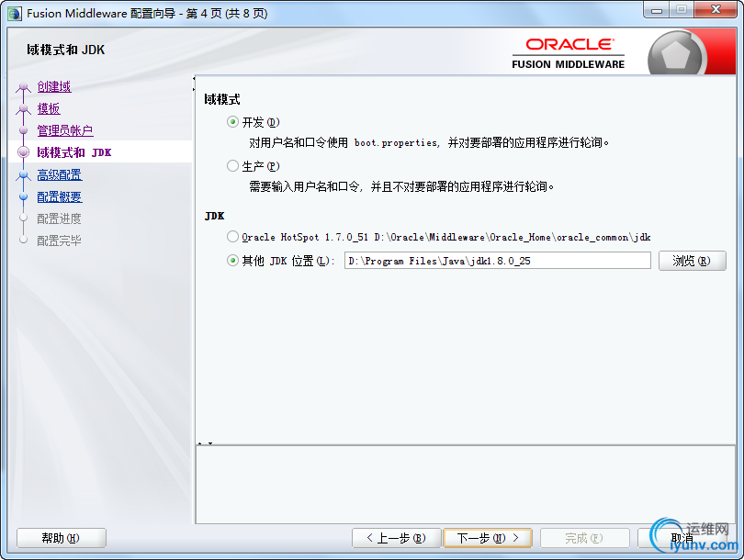Click the navigation pane collapse arrow
The image size is (744, 560).
click(x=194, y=83)
